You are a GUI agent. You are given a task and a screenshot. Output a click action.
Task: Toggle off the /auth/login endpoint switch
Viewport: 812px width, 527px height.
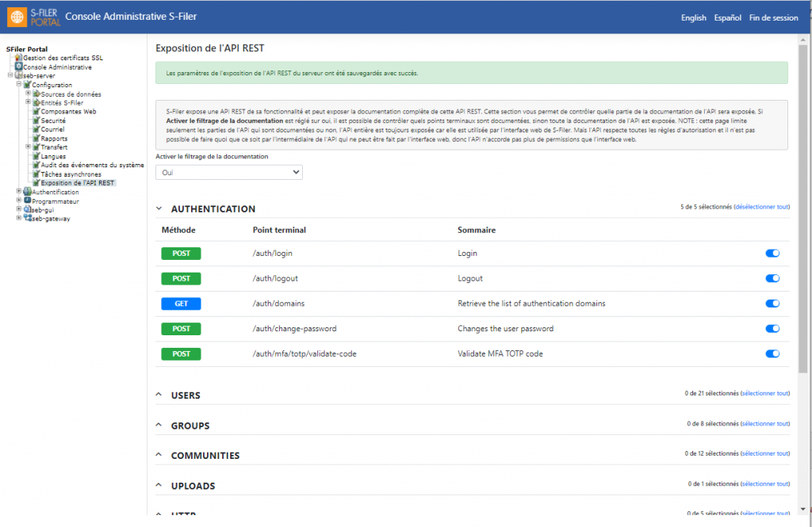(772, 253)
